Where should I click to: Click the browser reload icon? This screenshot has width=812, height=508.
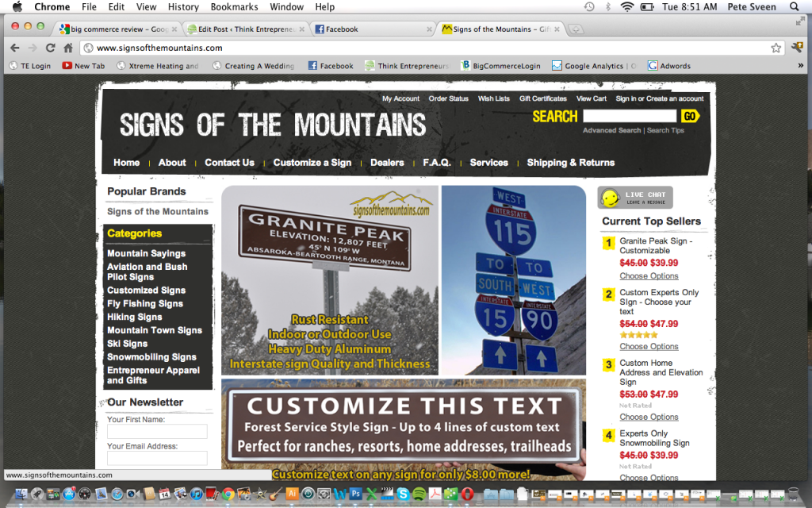coord(50,48)
